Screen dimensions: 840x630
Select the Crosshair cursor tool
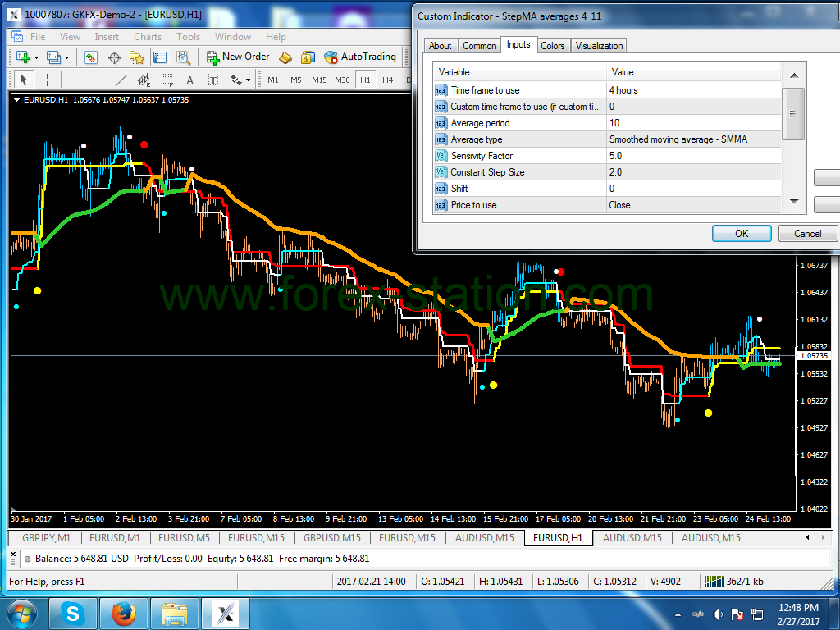(x=48, y=80)
